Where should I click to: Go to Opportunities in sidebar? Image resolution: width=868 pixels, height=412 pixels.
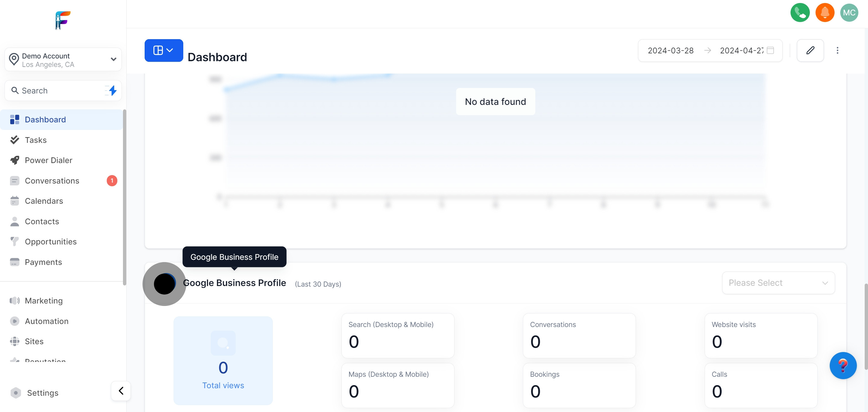point(51,241)
